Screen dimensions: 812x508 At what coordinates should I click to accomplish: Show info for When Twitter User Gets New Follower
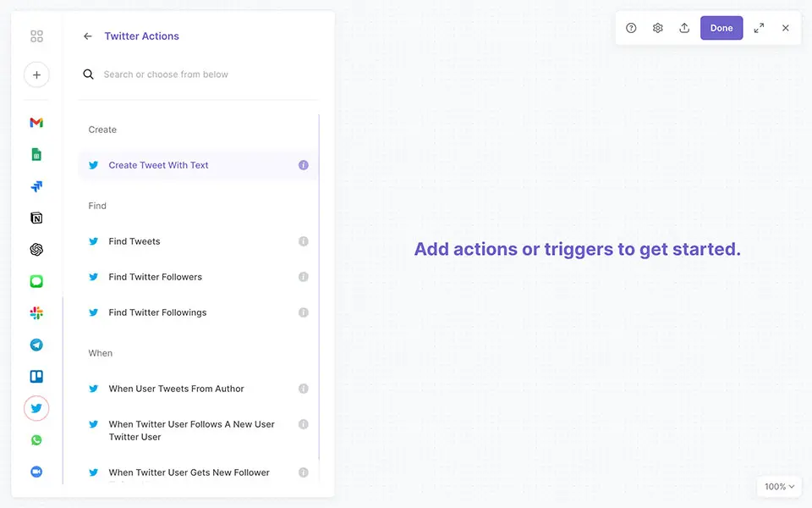[x=304, y=472]
